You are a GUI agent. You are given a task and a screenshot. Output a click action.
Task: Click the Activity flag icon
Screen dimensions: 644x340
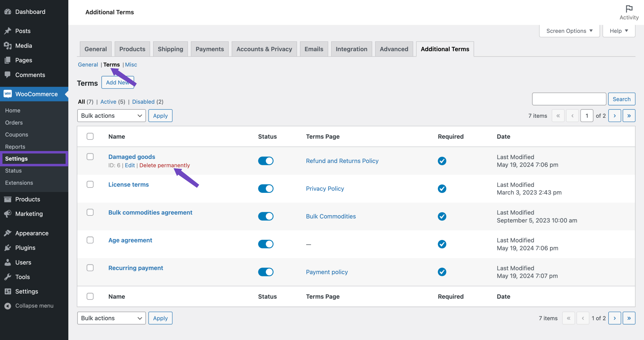point(629,8)
